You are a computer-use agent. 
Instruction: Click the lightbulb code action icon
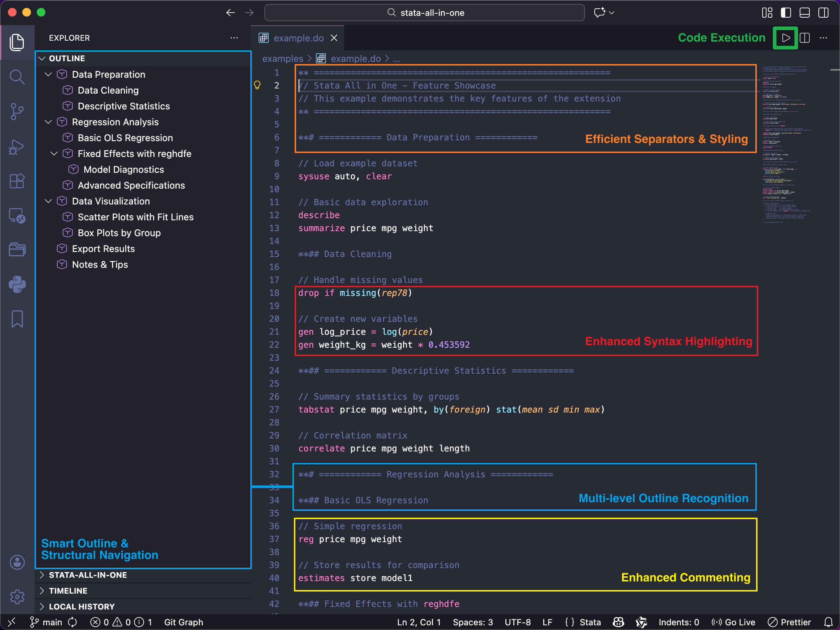257,85
